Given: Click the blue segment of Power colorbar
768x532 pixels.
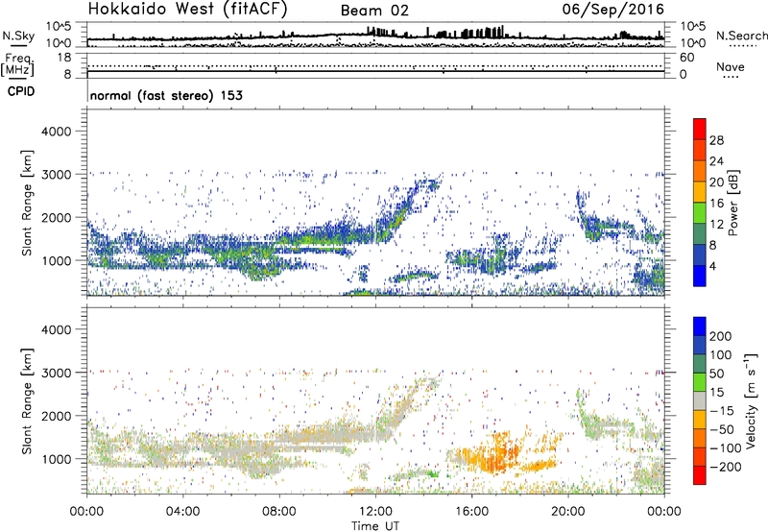Looking at the screenshot, I should [700, 276].
